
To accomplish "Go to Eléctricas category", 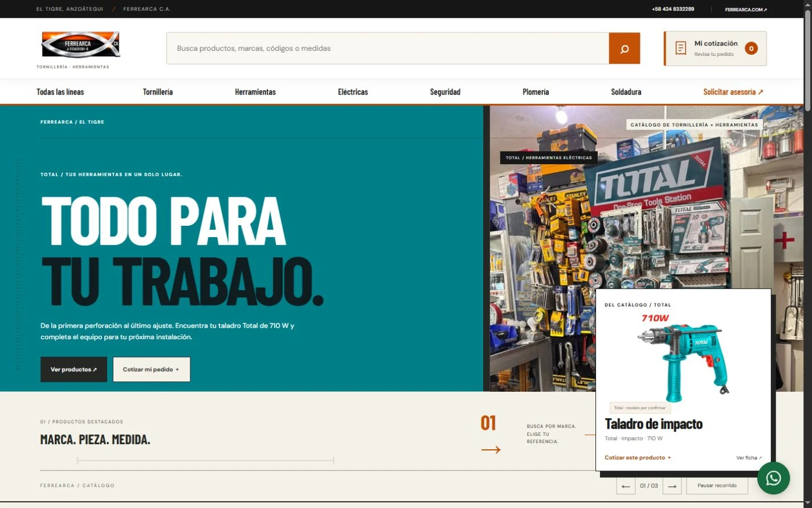I will [353, 92].
